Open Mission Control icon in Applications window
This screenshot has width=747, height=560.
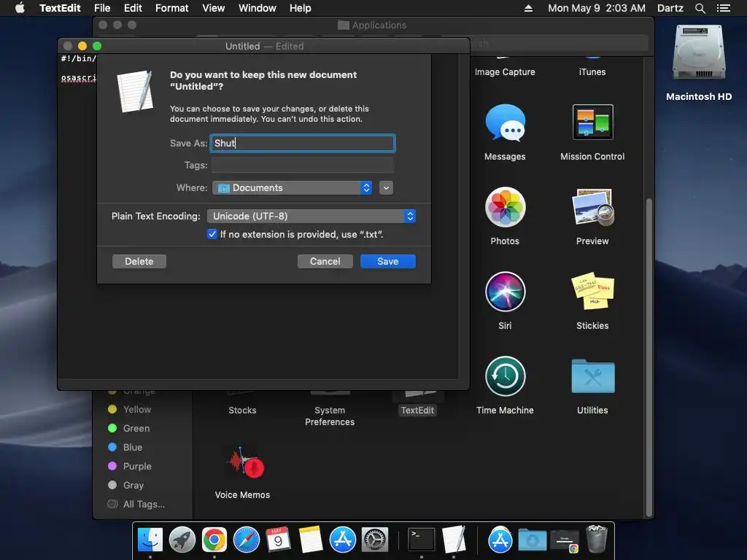[592, 122]
